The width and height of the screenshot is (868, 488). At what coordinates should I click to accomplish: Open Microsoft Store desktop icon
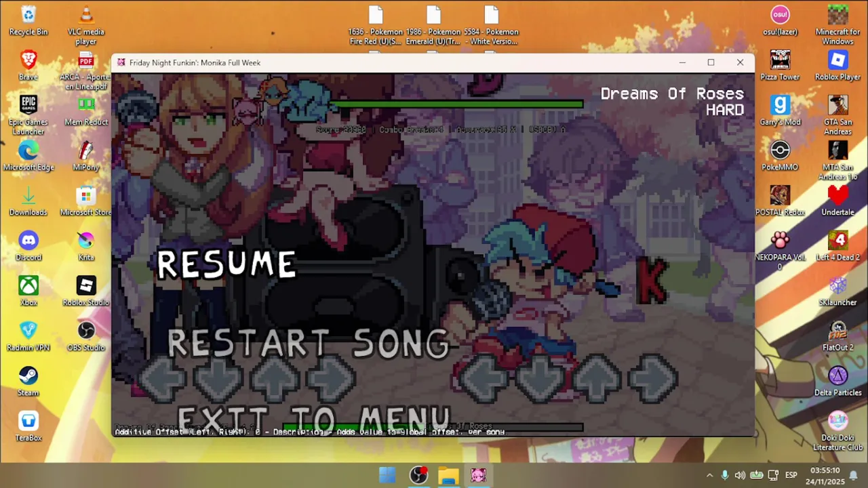pos(86,201)
